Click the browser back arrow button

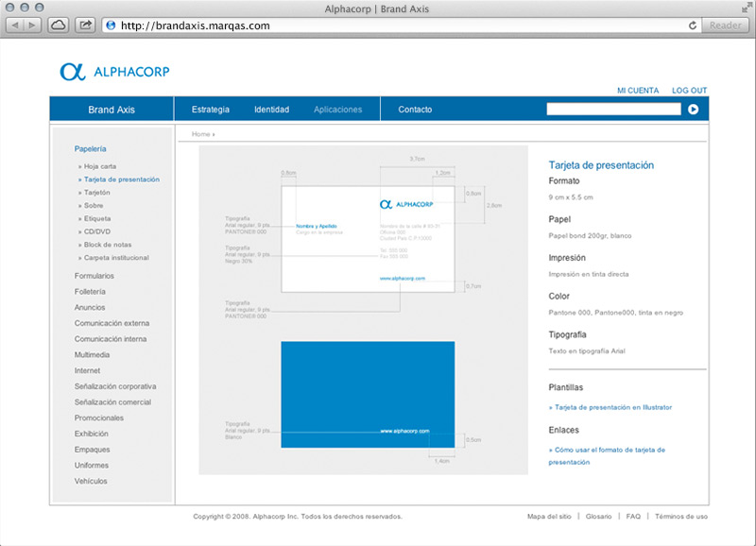click(x=15, y=26)
